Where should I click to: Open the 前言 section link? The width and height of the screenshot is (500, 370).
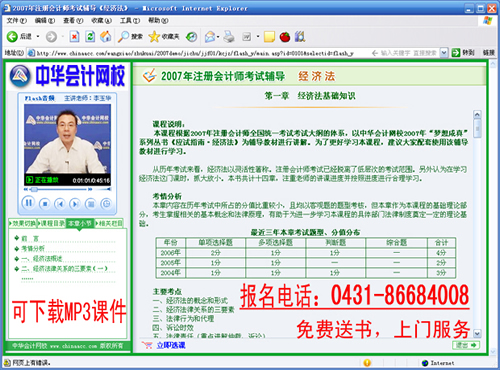point(30,239)
